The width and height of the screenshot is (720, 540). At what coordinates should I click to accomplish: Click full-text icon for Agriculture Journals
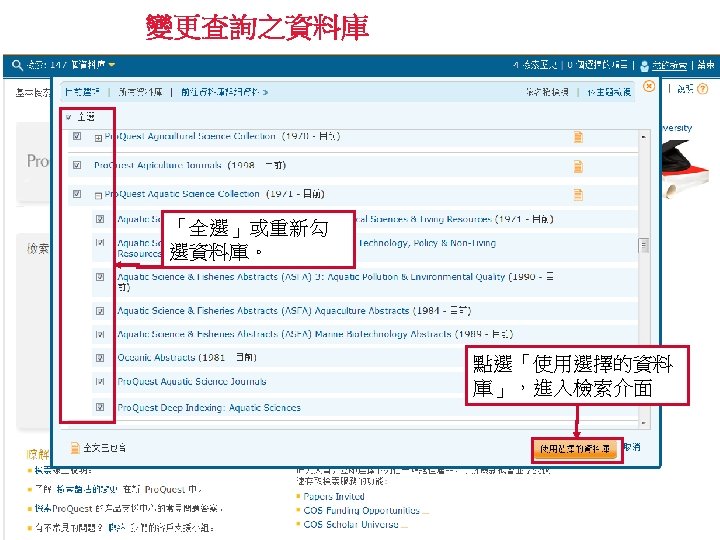pyautogui.click(x=578, y=166)
